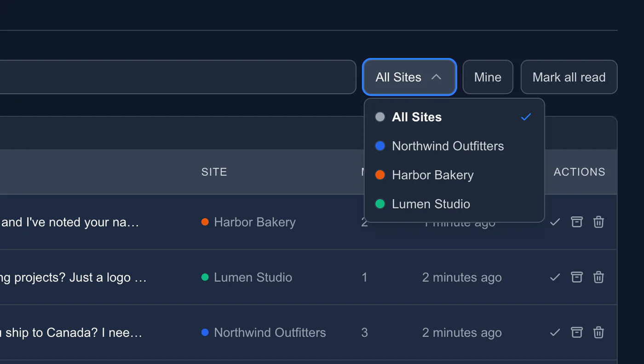Open the message 'ship to Canada? I nee…'
644x364 pixels.
(71, 332)
